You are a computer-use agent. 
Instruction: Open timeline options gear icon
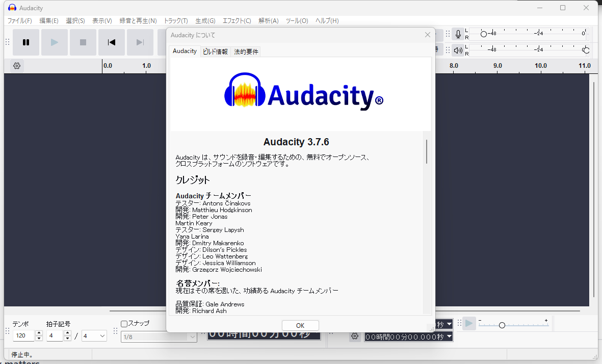pyautogui.click(x=17, y=66)
